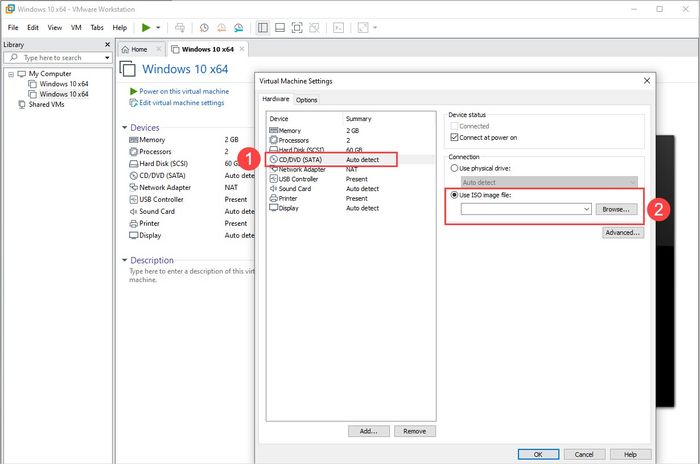The height and width of the screenshot is (464, 700).
Task: Select Processors row in settings device list
Action: 350,140
